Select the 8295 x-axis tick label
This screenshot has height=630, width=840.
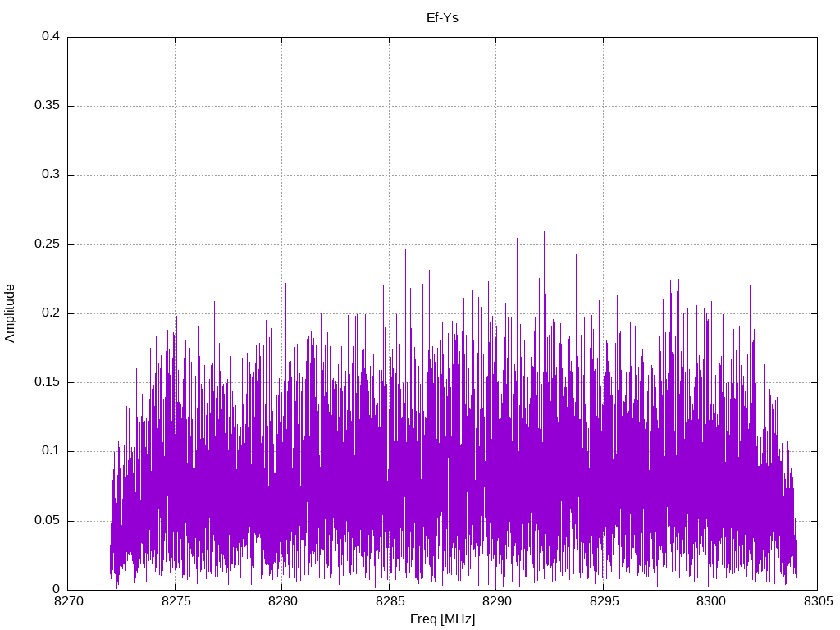[603, 601]
